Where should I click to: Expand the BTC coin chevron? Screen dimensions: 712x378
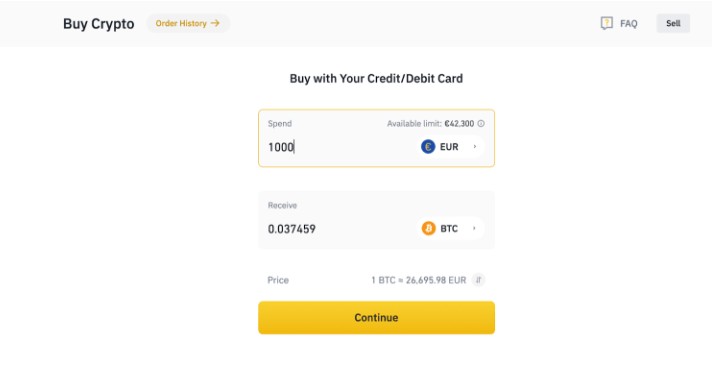tap(475, 228)
